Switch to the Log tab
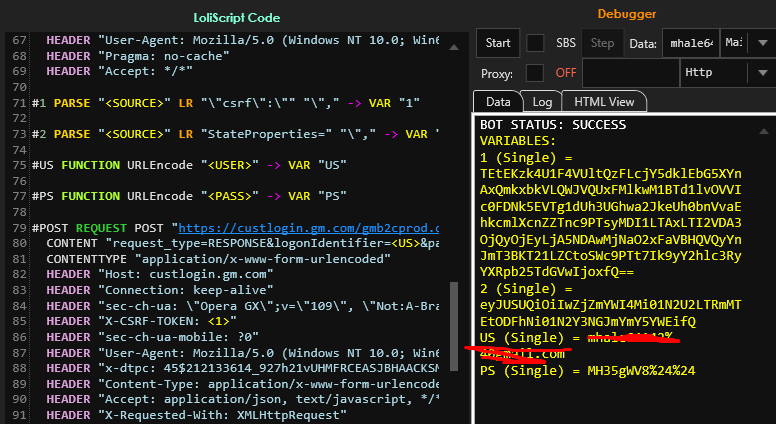776x424 pixels. 542,102
